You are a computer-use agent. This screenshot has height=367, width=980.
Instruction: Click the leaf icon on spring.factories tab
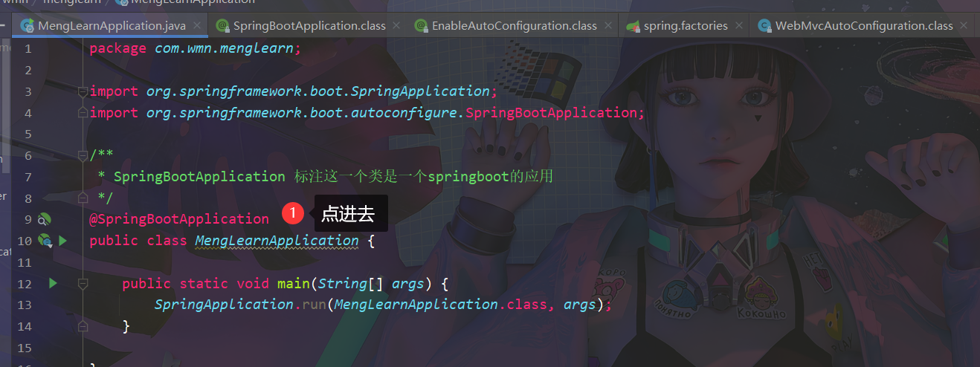[x=633, y=26]
